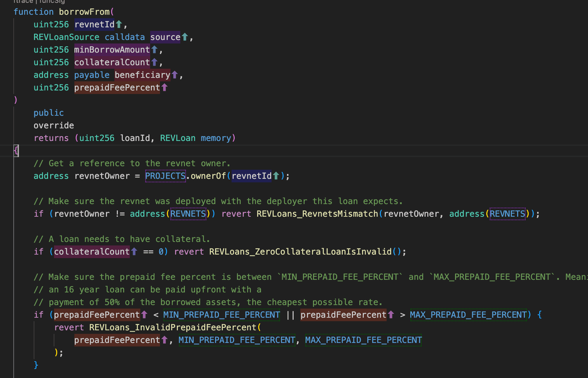The height and width of the screenshot is (378, 588).
Task: Click the arrow after revnetId inside ownerOf call
Action: [x=276, y=176]
